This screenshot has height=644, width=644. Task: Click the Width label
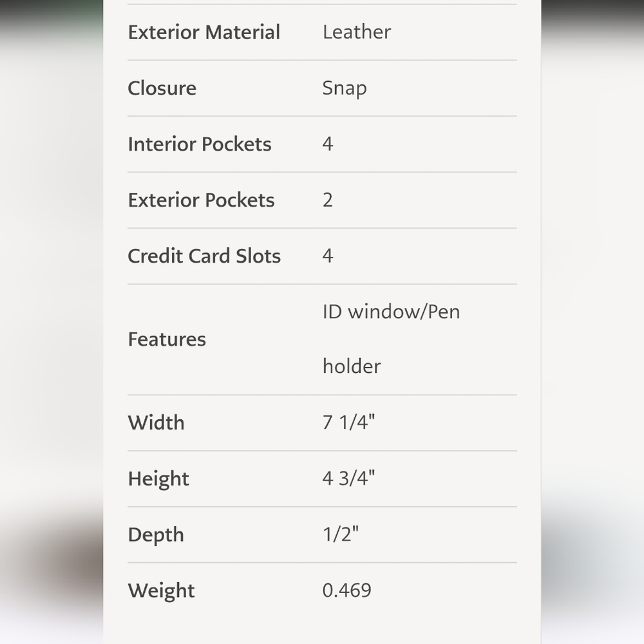[x=156, y=422]
